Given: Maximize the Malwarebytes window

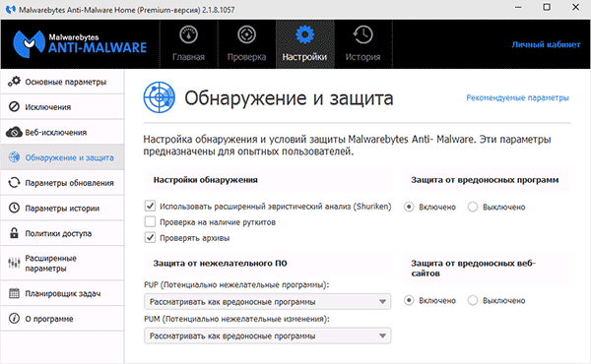Looking at the screenshot, I should pyautogui.click(x=547, y=7).
